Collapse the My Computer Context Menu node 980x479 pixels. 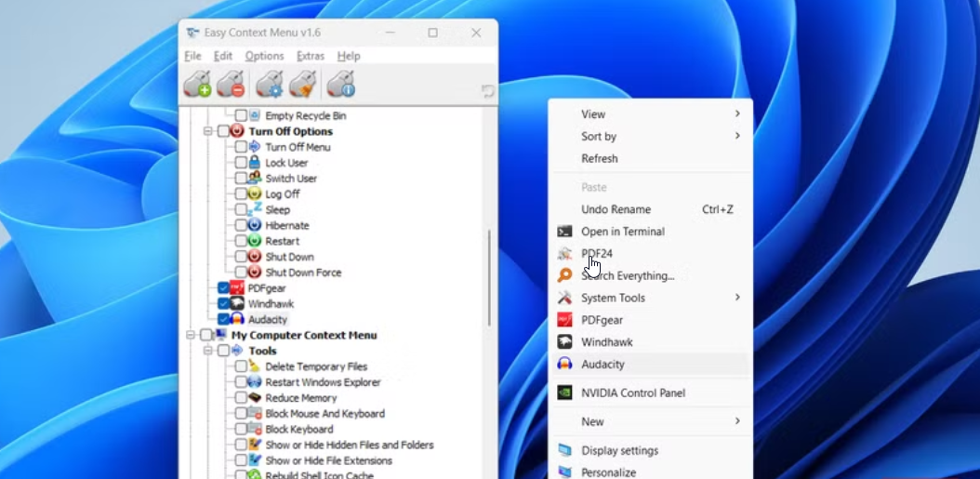pos(192,335)
